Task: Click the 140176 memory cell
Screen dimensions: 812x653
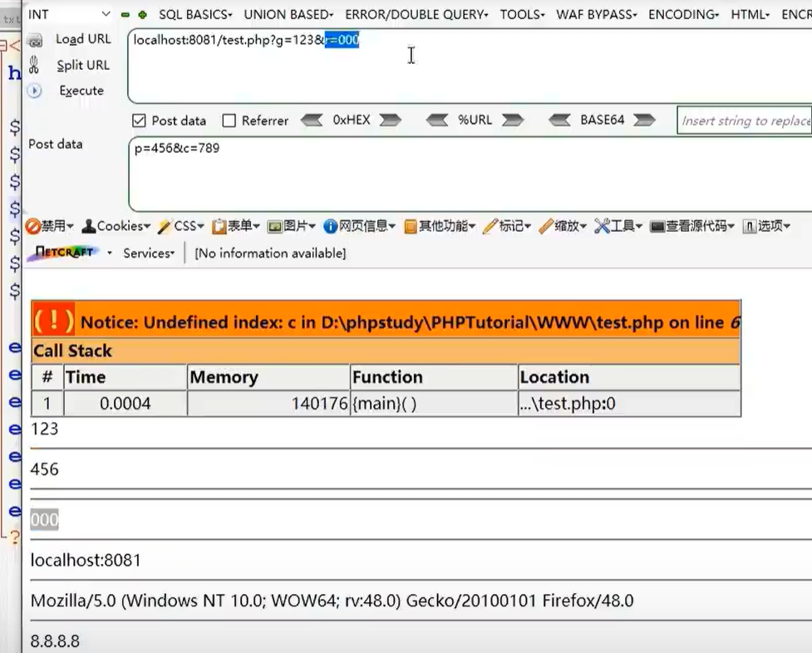Action: pyautogui.click(x=268, y=404)
